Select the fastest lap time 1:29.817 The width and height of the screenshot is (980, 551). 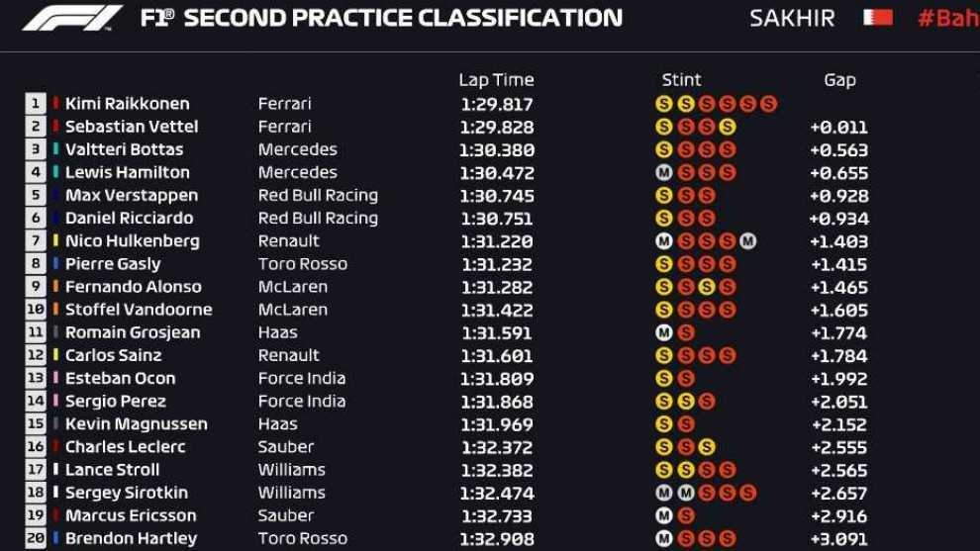coord(496,104)
